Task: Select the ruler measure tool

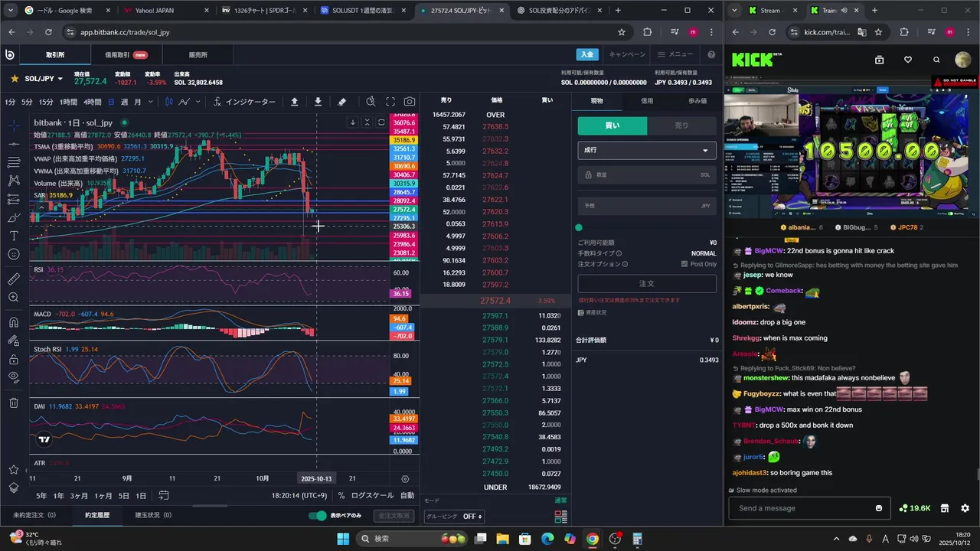Action: point(14,279)
